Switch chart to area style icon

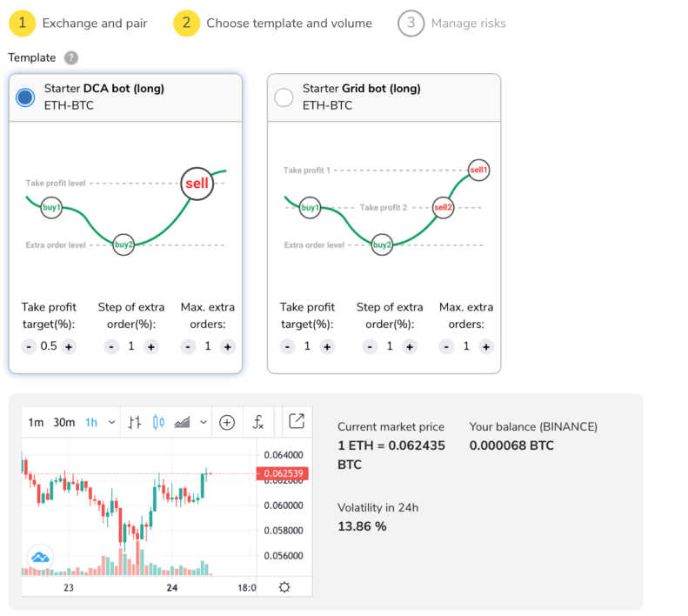[182, 422]
